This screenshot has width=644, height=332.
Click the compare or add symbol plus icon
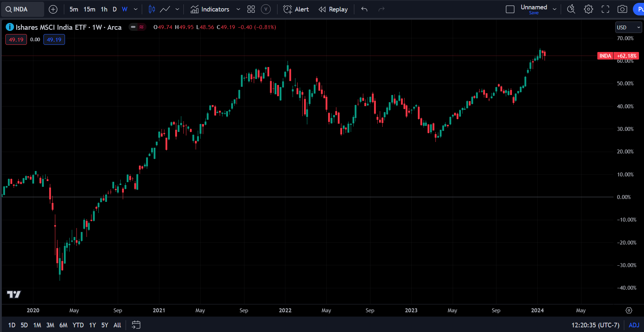point(53,9)
